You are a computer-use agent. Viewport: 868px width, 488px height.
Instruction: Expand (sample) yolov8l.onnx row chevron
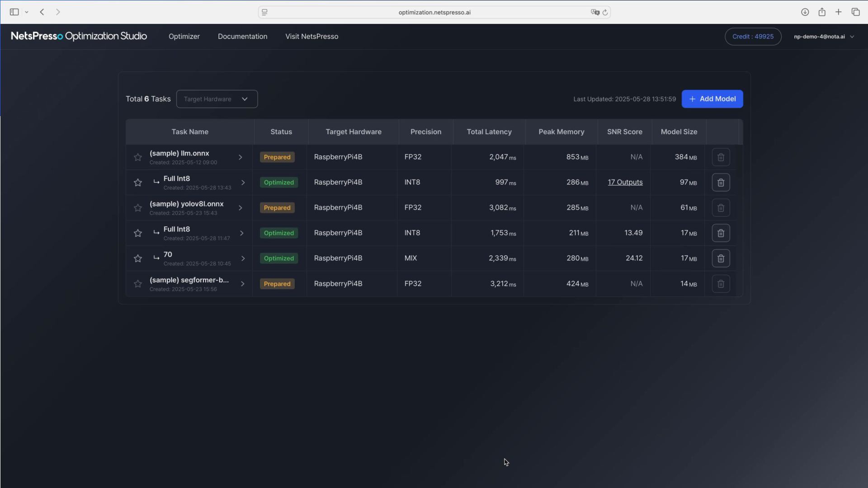[x=241, y=208]
